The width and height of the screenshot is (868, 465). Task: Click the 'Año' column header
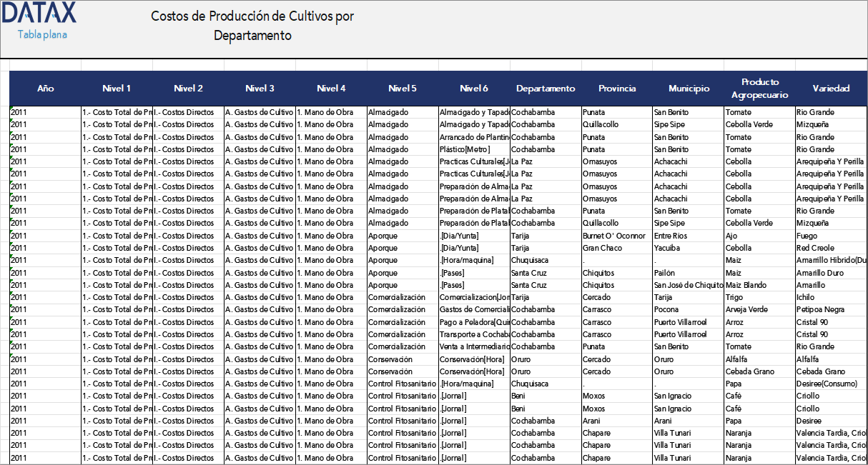coord(46,88)
